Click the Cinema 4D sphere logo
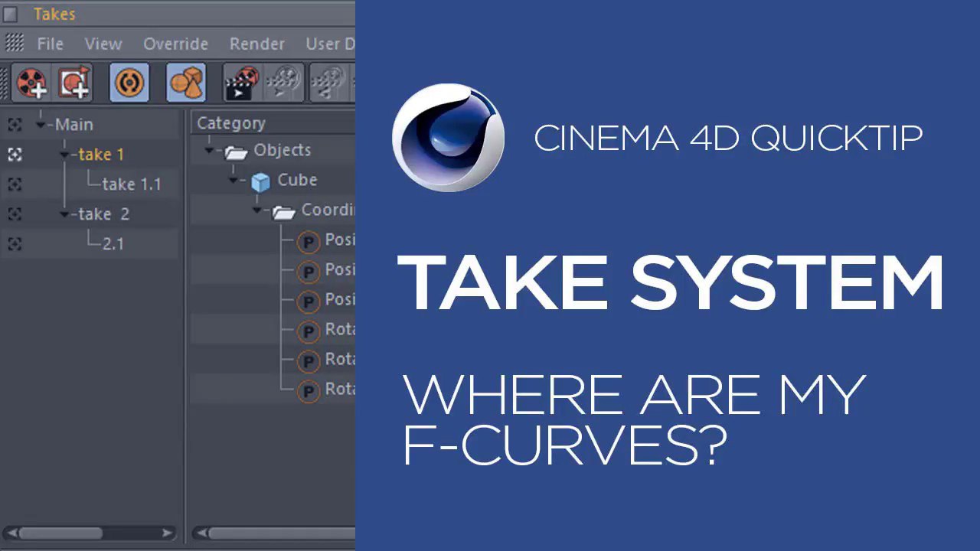The width and height of the screenshot is (980, 551). click(448, 139)
